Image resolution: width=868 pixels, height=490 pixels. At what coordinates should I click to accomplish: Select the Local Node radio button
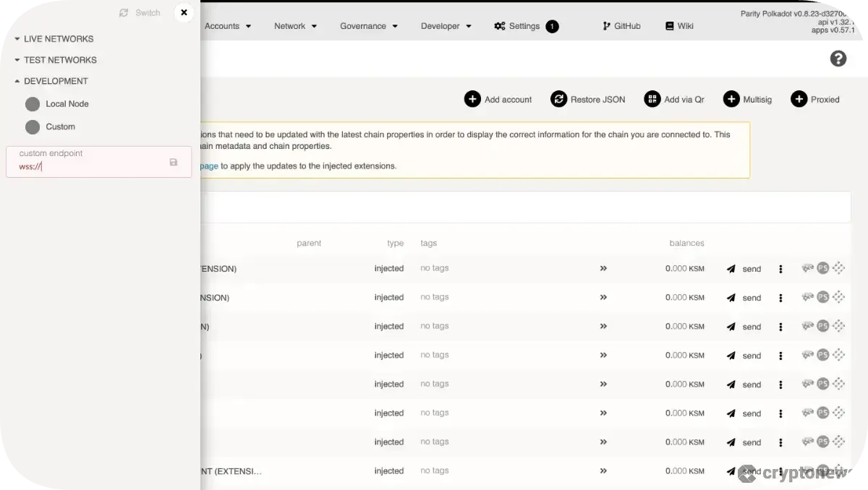tap(33, 103)
